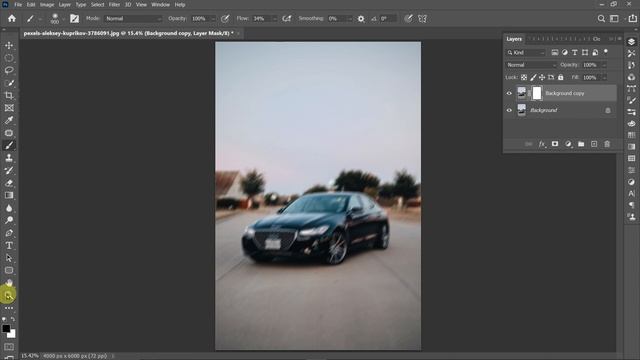Open the brush Mode dropdown
The image size is (640, 360).
133,19
